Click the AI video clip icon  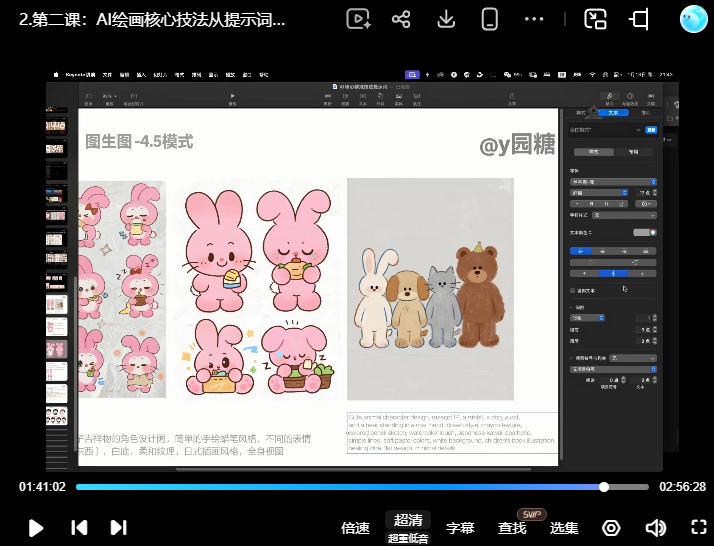(358, 20)
